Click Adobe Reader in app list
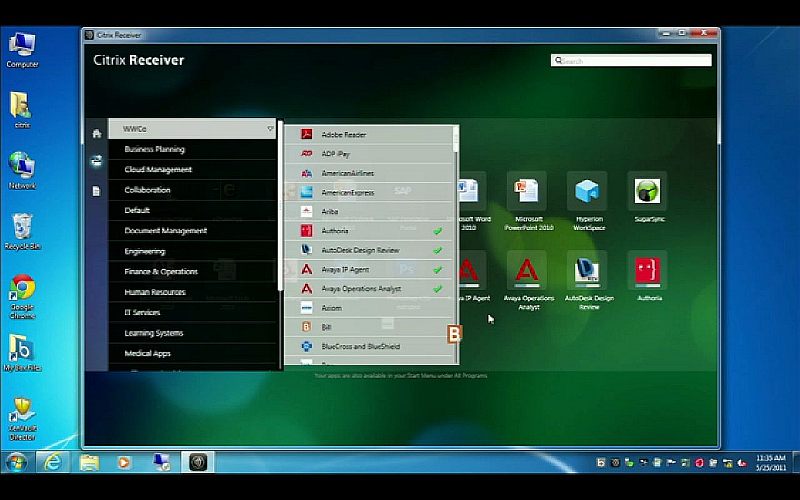Image resolution: width=800 pixels, height=500 pixels. [368, 135]
